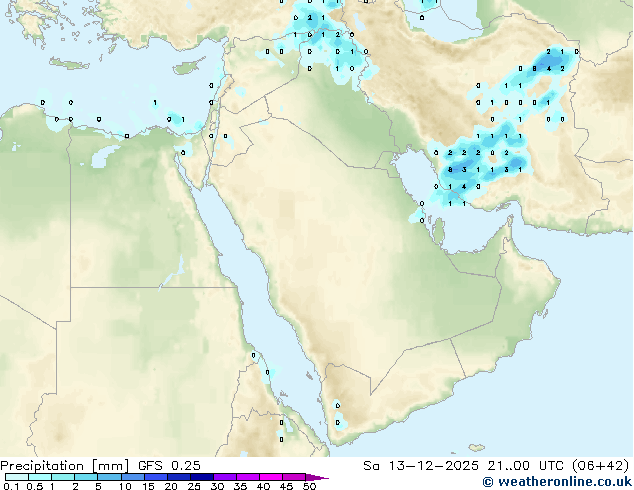
Task: Click the legend swatch between 10 and 15
Action: [132, 477]
